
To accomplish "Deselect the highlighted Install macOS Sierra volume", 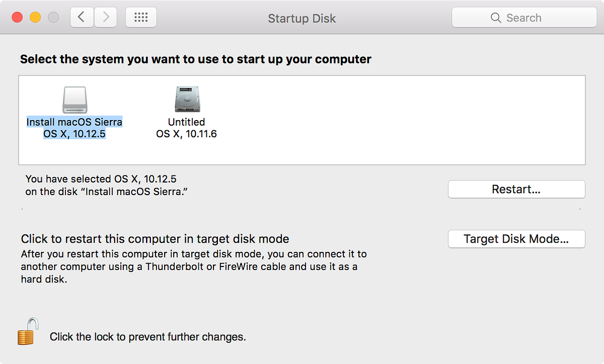I will tap(74, 122).
